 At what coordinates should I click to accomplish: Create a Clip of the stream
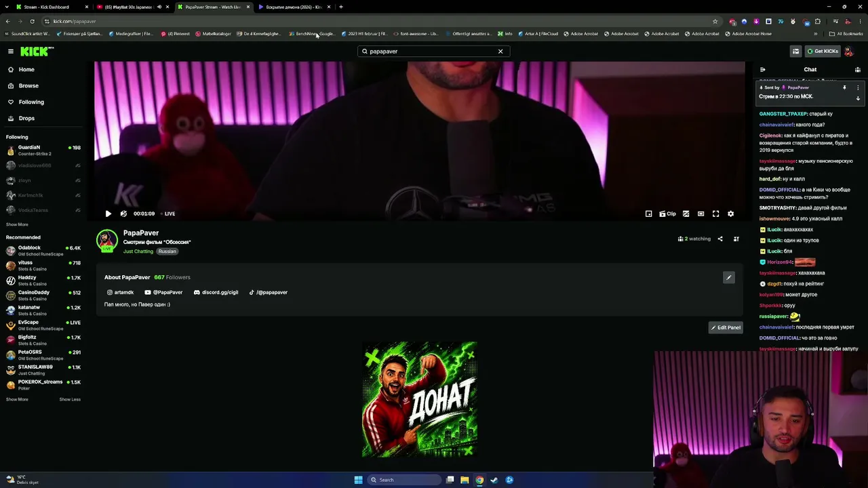[667, 213]
